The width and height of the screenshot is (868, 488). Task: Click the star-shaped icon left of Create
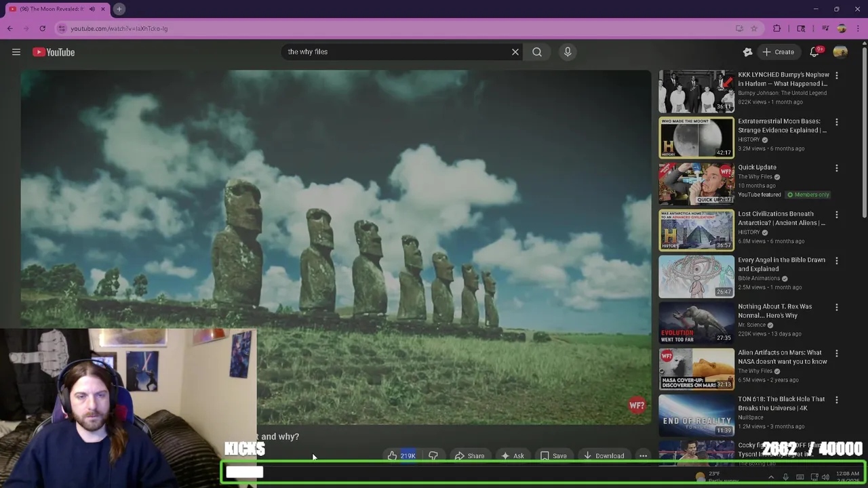[x=747, y=52]
